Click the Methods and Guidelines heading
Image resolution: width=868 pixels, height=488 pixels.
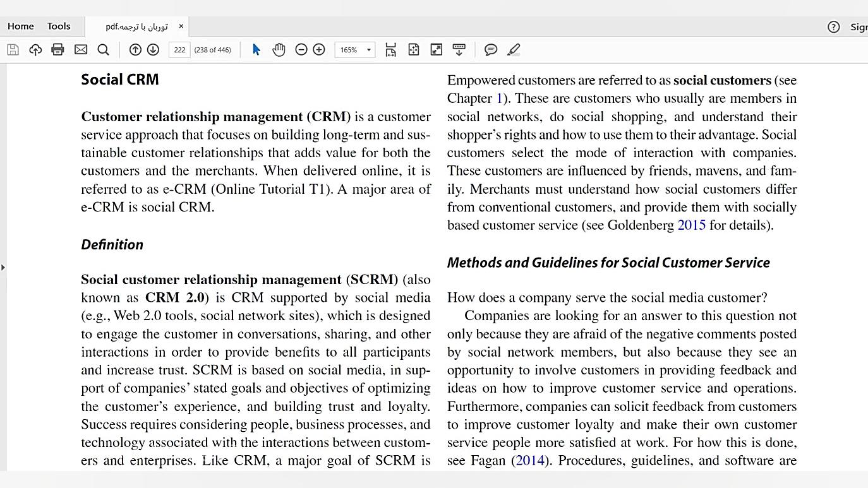point(608,263)
